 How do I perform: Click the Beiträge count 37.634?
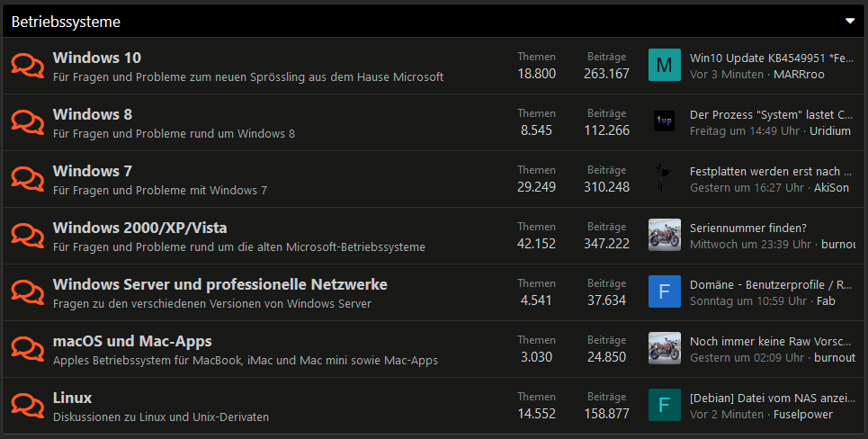607,300
